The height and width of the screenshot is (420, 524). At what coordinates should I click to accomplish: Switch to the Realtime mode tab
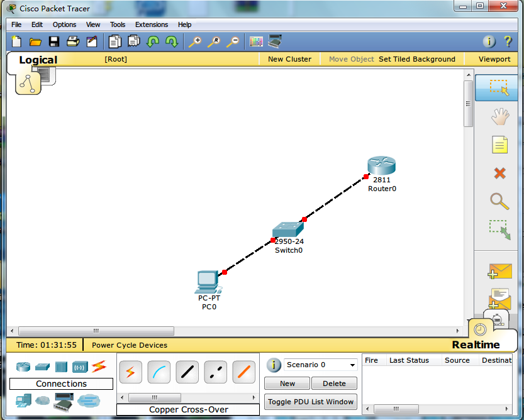[x=476, y=345]
